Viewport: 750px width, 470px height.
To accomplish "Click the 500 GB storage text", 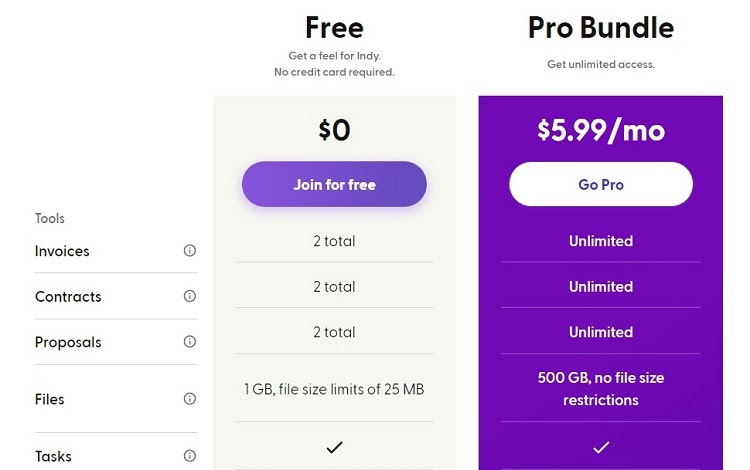I will [601, 389].
